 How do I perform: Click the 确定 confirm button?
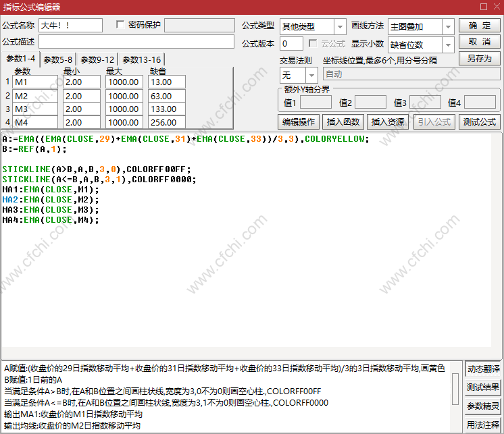(x=479, y=26)
